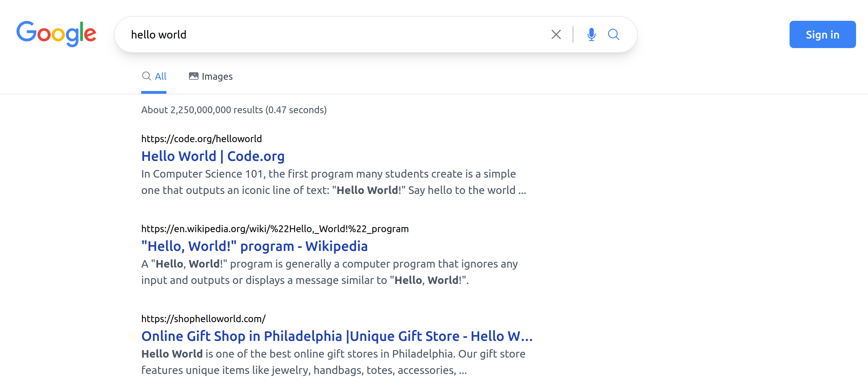
Task: Click the picture icon beside Images
Action: [193, 76]
